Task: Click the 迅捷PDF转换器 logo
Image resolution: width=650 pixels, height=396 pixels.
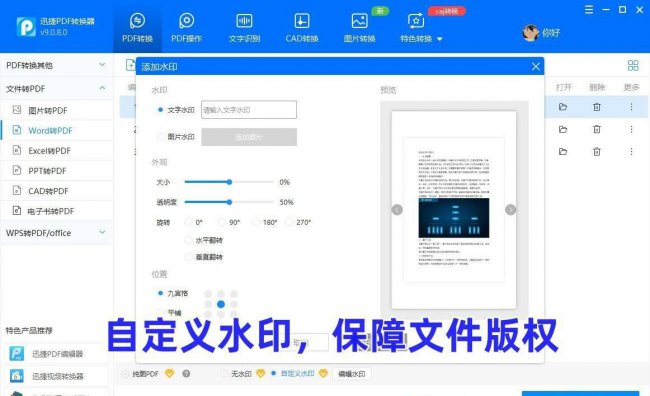Action: pos(26,27)
